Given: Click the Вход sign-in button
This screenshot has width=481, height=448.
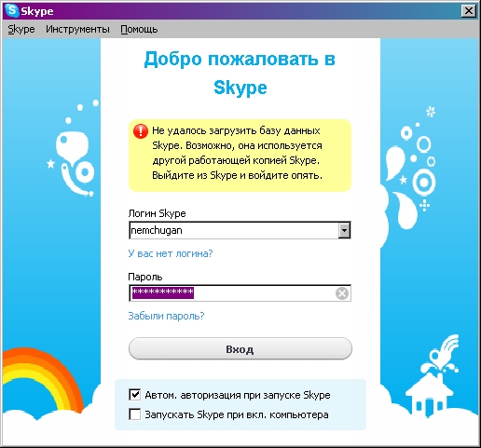Looking at the screenshot, I should (240, 348).
